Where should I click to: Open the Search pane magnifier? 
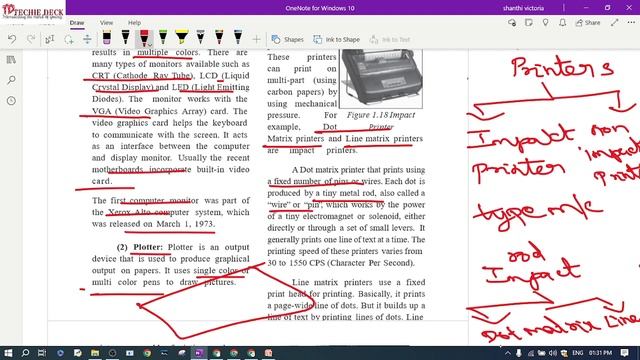(x=11, y=80)
